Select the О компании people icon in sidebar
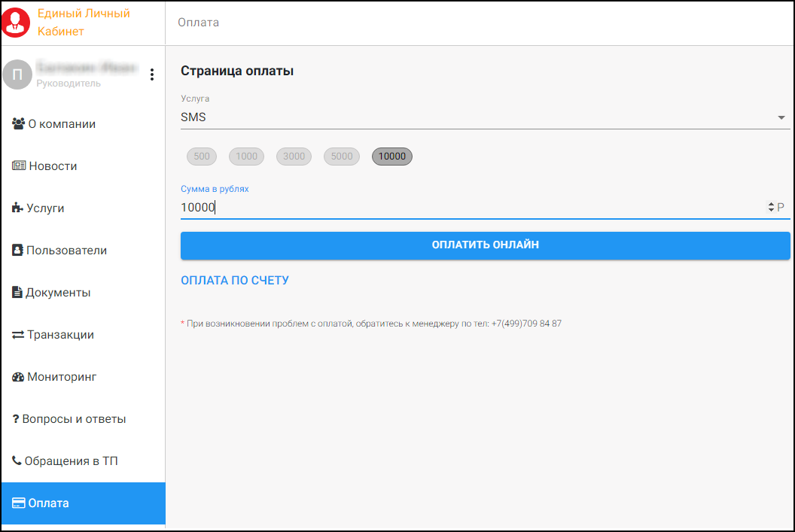The image size is (795, 532). [17, 123]
